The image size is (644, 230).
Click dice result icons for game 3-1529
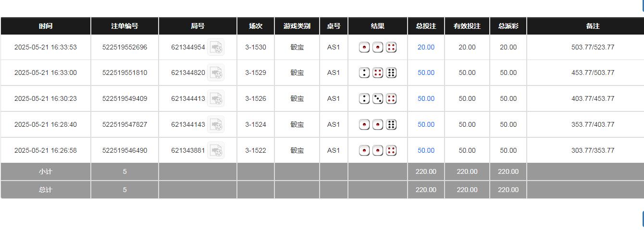click(x=378, y=73)
